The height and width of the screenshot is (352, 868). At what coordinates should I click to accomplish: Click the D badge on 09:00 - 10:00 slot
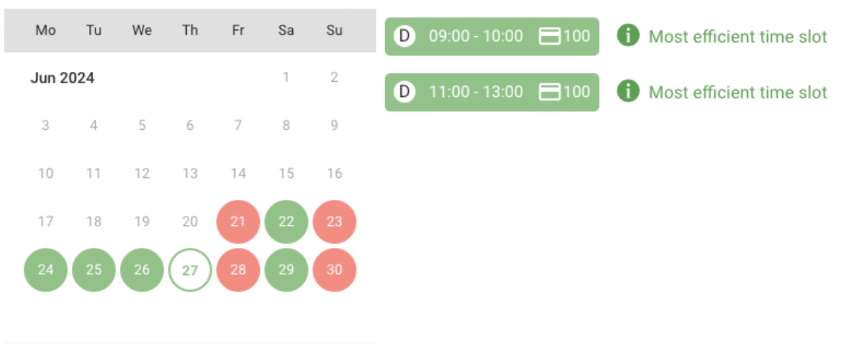pyautogui.click(x=404, y=36)
